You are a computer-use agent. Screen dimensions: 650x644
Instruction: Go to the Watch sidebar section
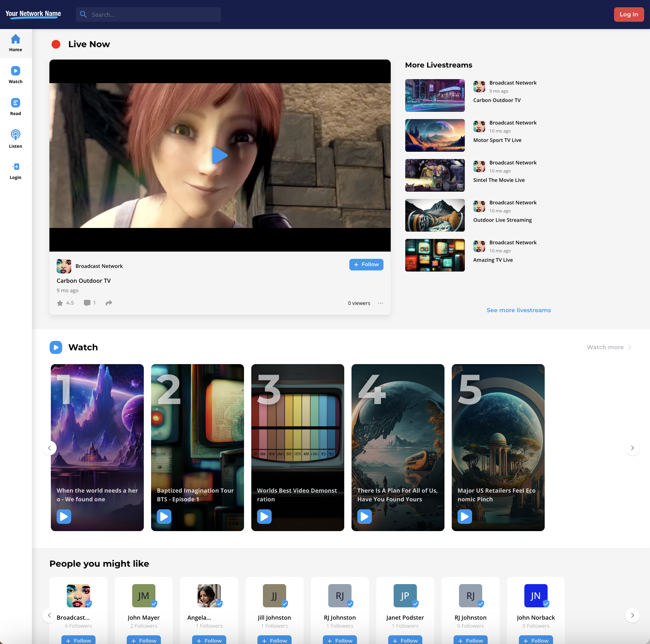click(x=16, y=75)
